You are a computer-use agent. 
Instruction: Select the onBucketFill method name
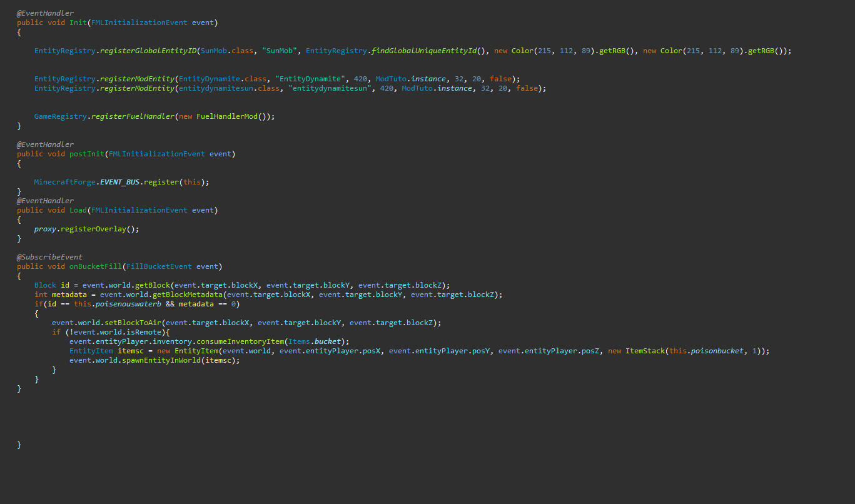point(96,266)
